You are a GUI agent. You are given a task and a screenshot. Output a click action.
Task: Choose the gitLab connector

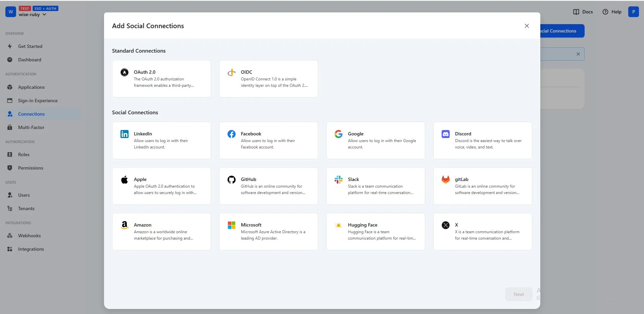tap(482, 186)
